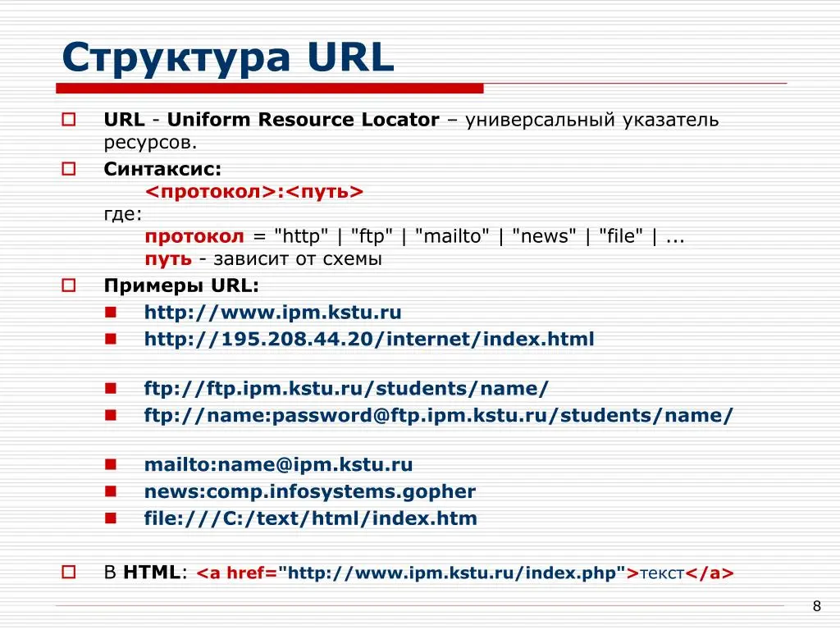Select the bold text "Uniform Resource Locator"
The width and height of the screenshot is (840, 630).
click(x=304, y=120)
